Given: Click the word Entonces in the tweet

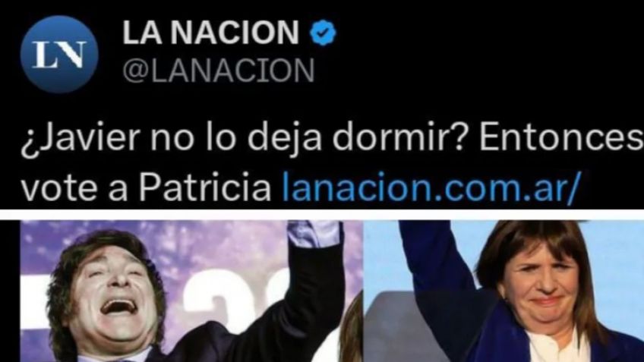Looking at the screenshot, I should (561, 138).
